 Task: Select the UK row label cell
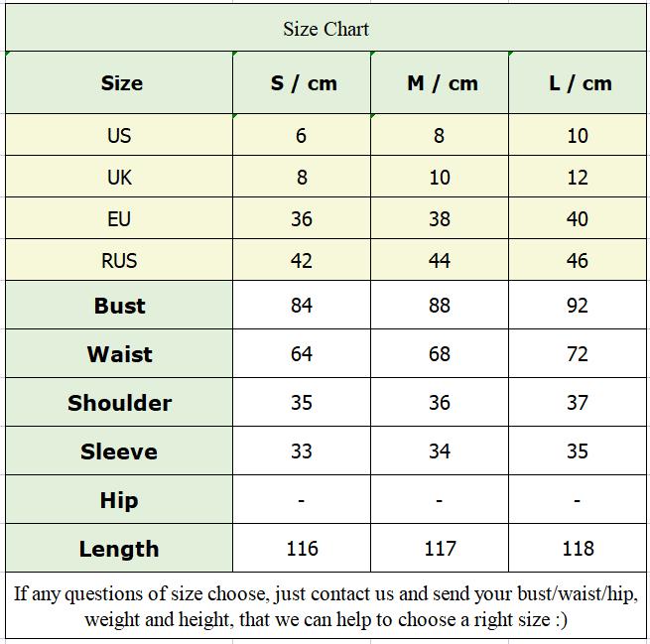(119, 177)
